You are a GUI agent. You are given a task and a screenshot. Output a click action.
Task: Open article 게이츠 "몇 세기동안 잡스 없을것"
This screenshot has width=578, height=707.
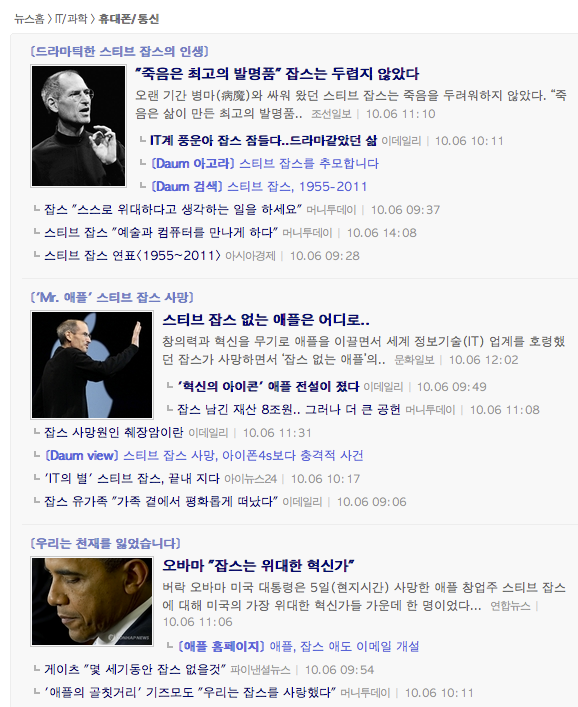coord(135,670)
